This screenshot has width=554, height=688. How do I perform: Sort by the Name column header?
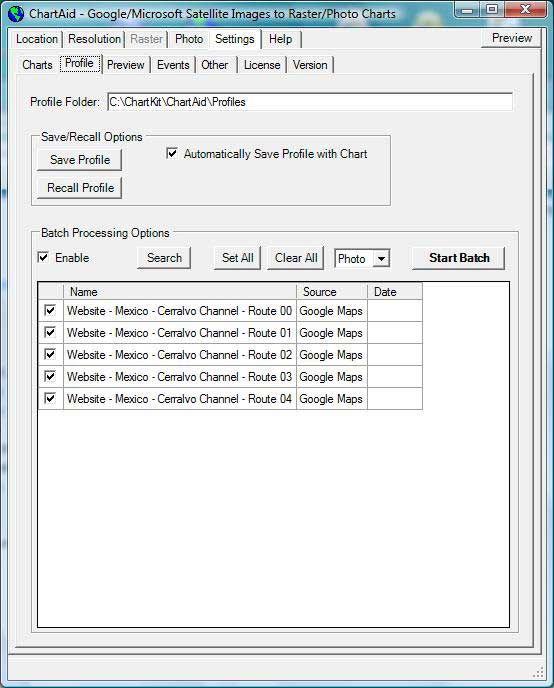180,292
